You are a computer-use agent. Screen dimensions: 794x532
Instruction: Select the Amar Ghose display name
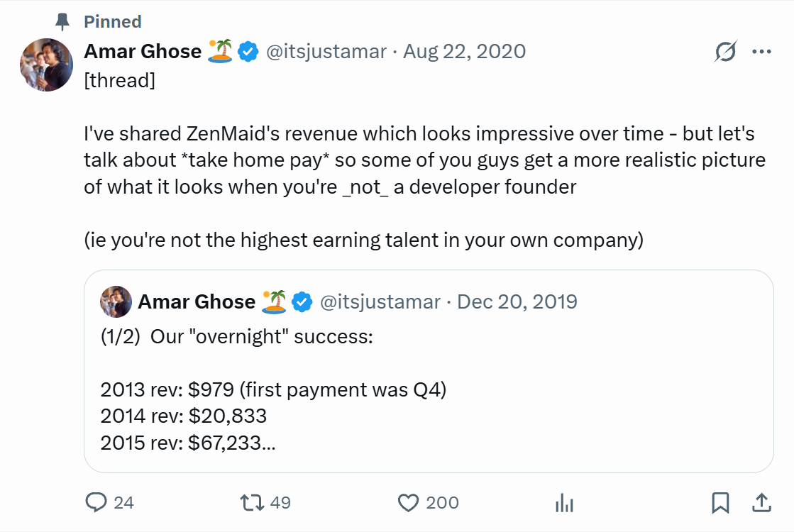[142, 50]
